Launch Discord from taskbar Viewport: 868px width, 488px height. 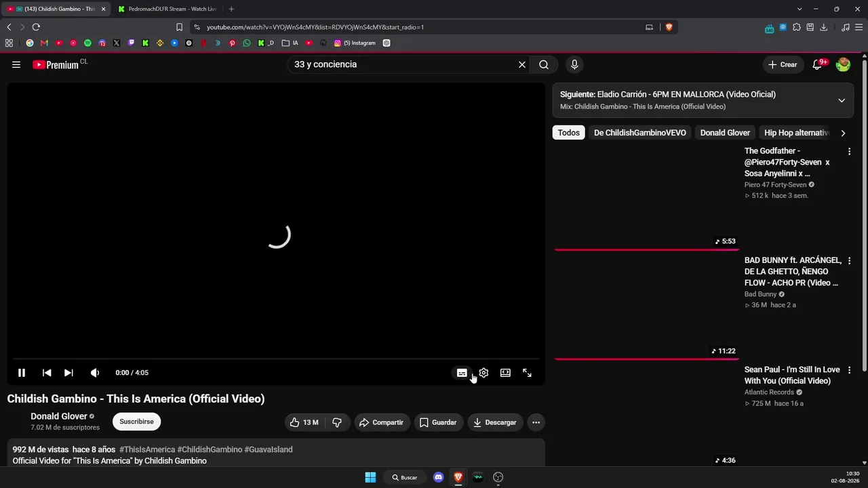coord(439,477)
